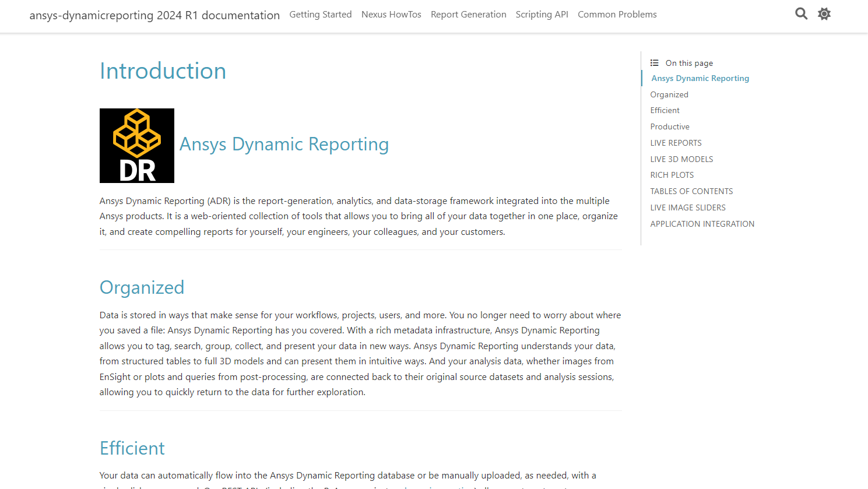This screenshot has width=868, height=489.
Task: Go to RICH PLOTS section link
Action: (x=672, y=175)
